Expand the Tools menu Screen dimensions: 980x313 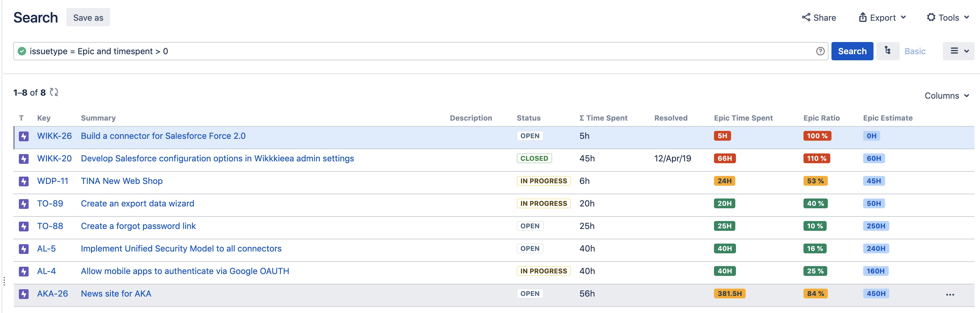[948, 18]
